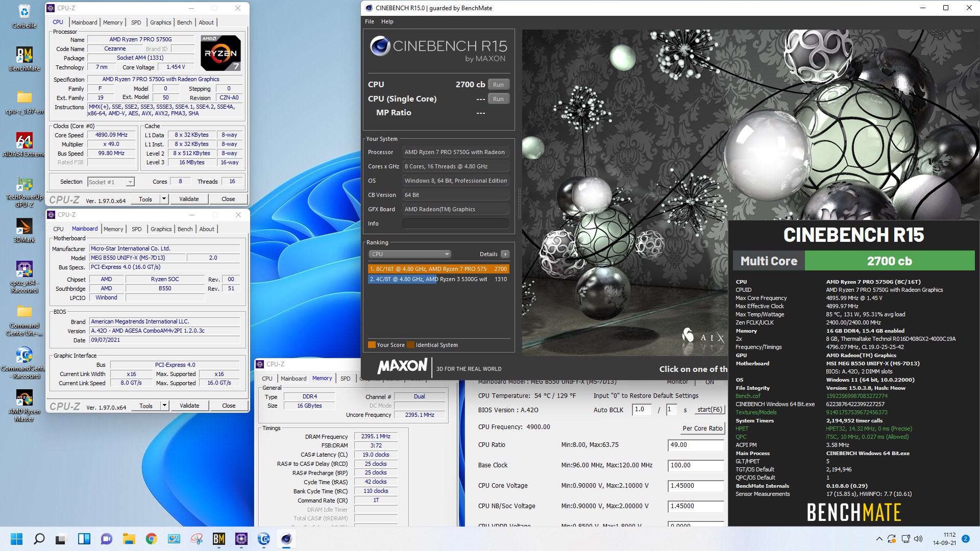Open the Socket #1 selection dropdown
Viewport: 980px width, 551px height.
point(111,182)
